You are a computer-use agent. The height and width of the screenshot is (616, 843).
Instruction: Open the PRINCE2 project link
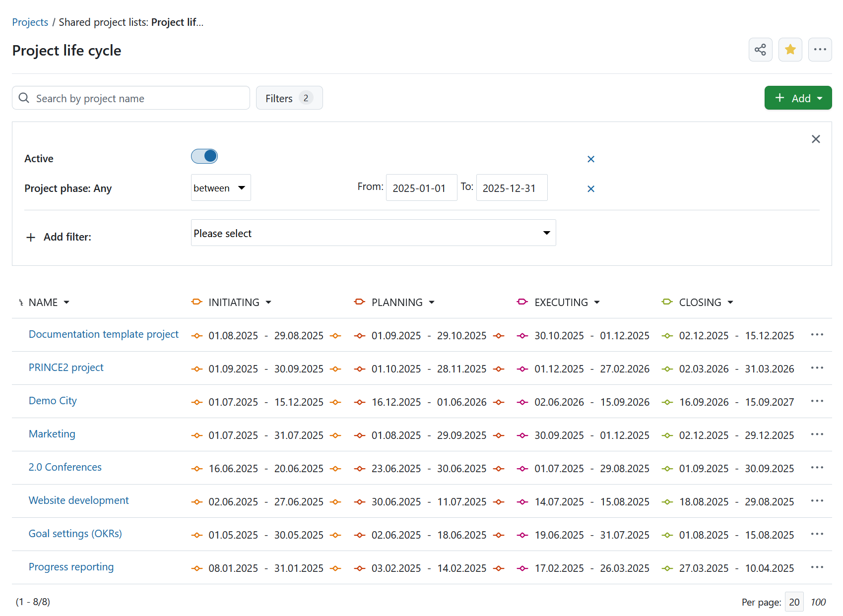(65, 368)
